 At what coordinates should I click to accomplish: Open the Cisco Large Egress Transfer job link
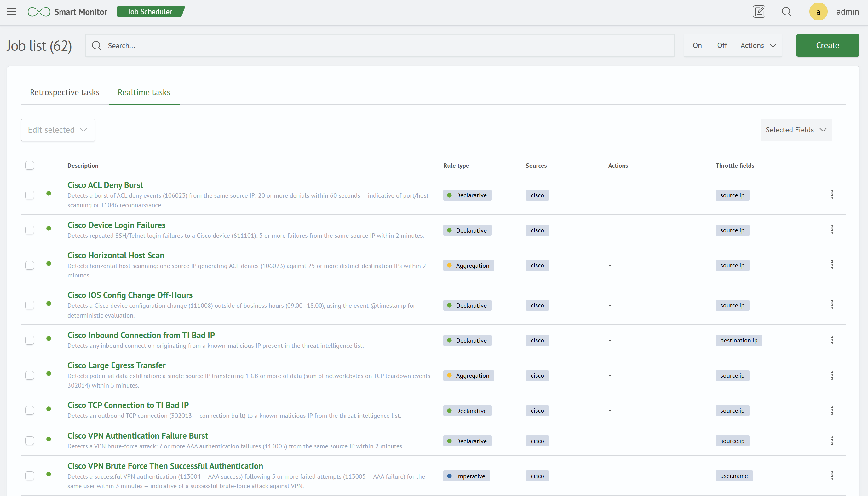(116, 365)
